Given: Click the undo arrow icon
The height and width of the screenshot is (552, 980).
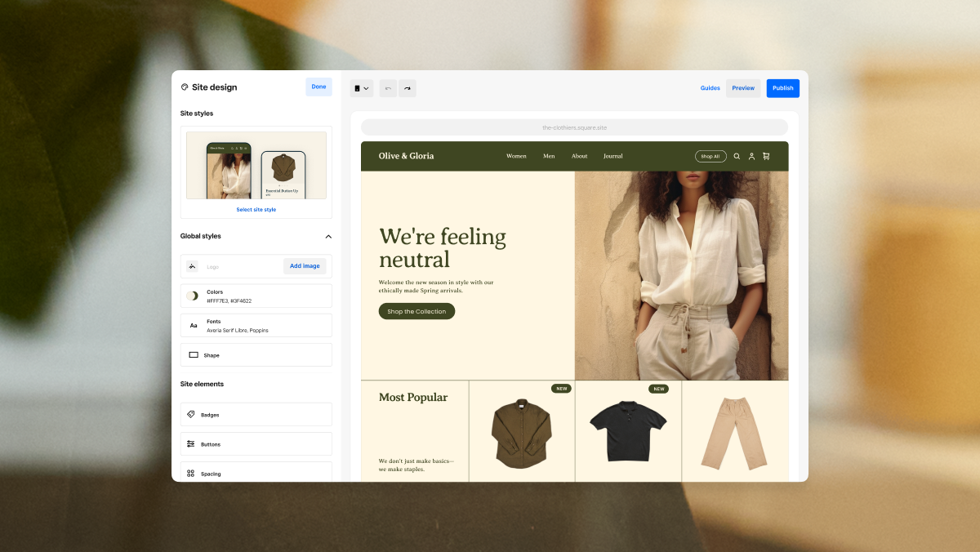Looking at the screenshot, I should (x=388, y=88).
